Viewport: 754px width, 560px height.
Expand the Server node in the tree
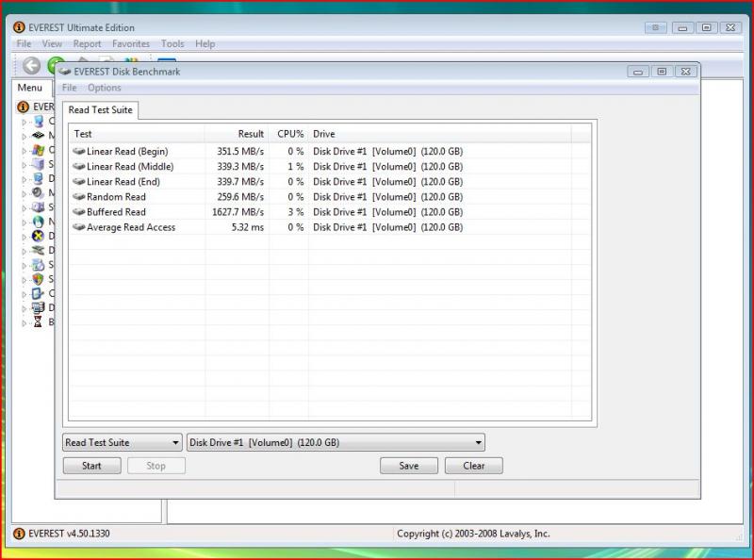25,165
